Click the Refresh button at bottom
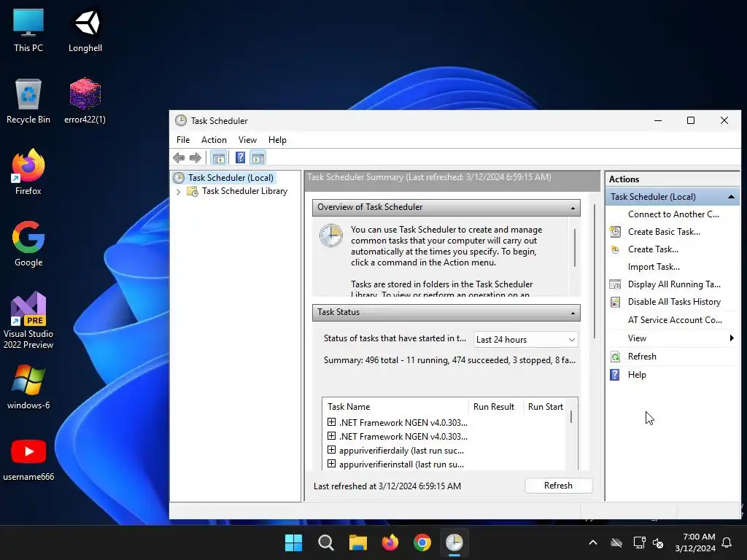The height and width of the screenshot is (560, 747). 558,485
